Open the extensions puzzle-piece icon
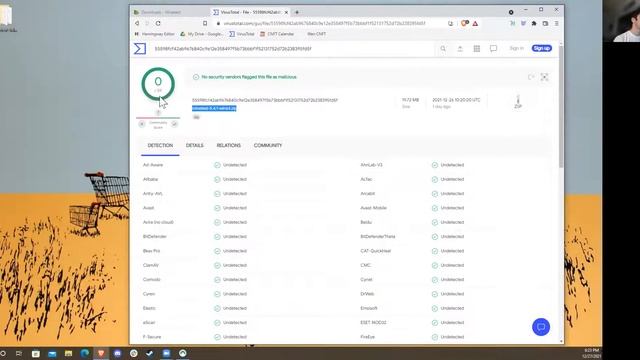640x360 pixels. pyautogui.click(x=534, y=23)
